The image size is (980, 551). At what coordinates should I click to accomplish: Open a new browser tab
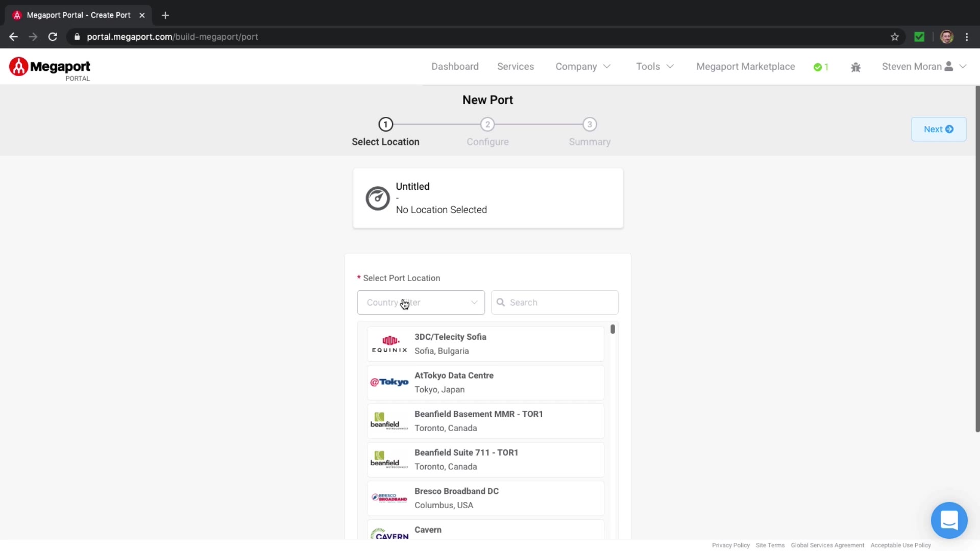[x=165, y=15]
